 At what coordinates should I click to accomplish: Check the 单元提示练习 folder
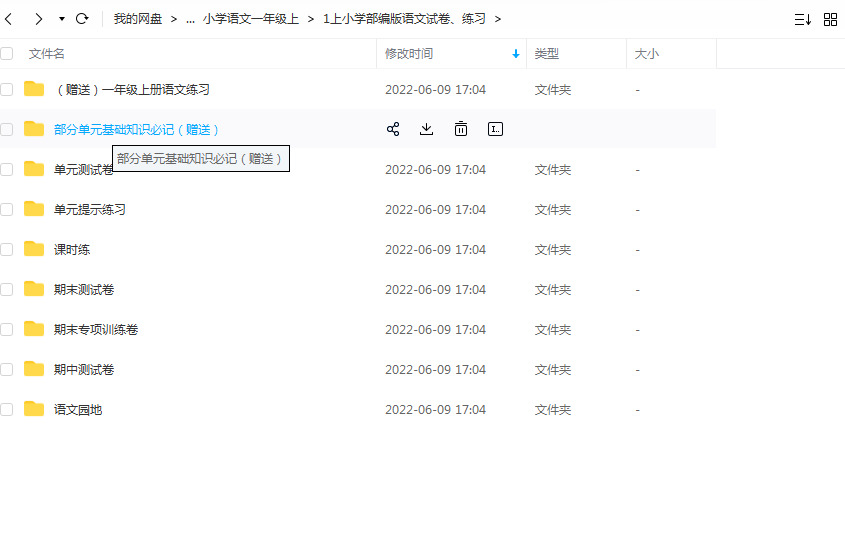(x=6, y=209)
